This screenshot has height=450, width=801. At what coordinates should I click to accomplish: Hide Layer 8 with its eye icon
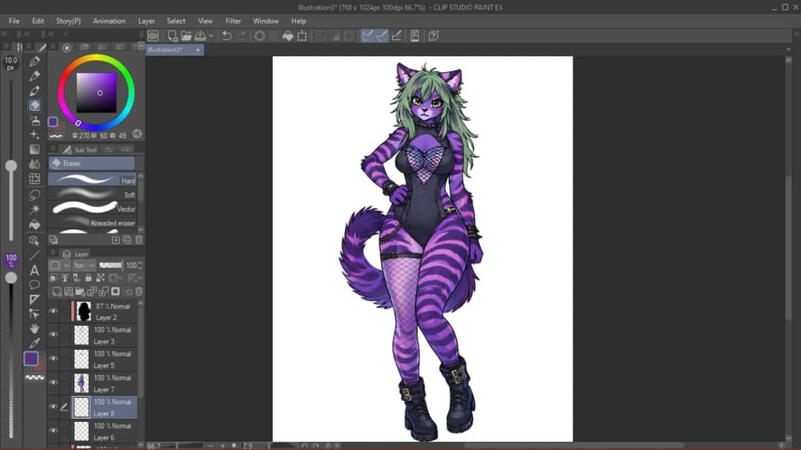(53, 407)
